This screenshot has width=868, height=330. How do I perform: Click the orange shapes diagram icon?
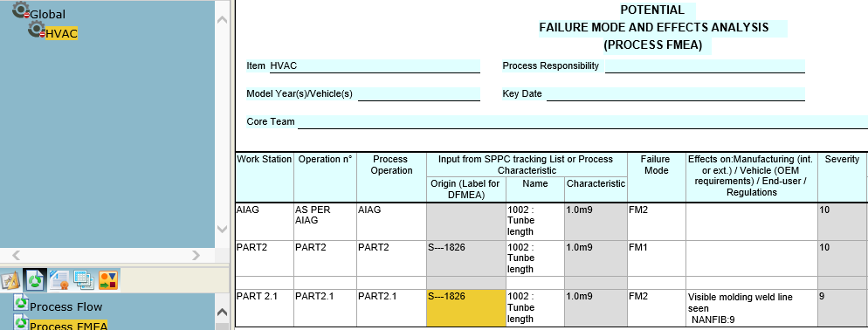(108, 281)
